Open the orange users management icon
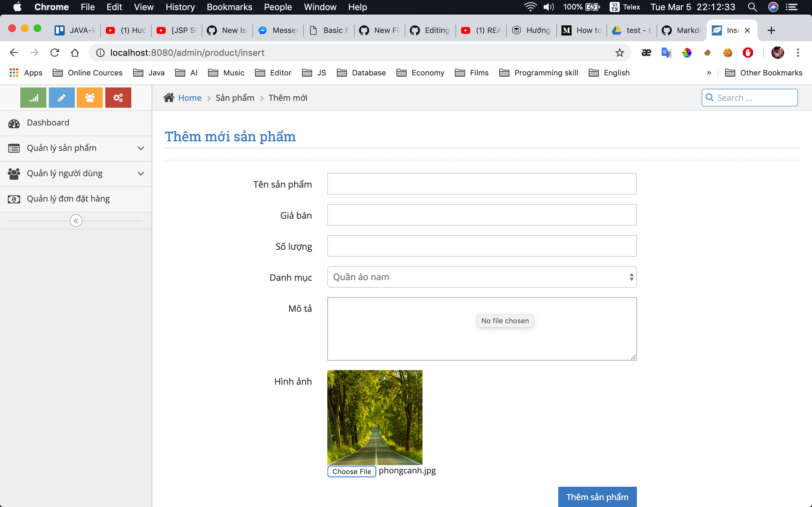Image resolution: width=812 pixels, height=507 pixels. [89, 97]
